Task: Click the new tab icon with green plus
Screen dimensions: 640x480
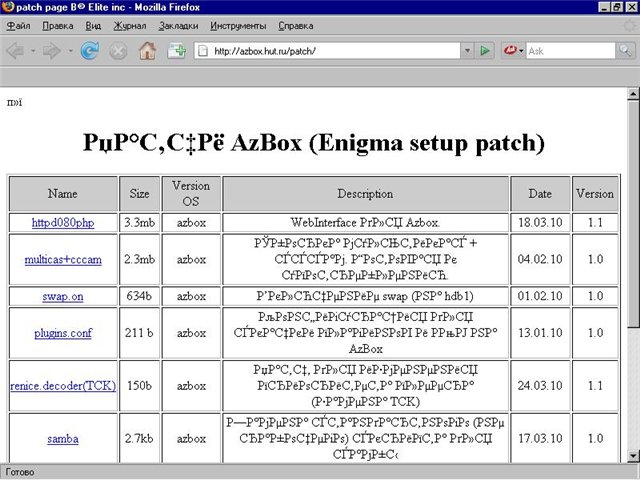Action: click(x=177, y=51)
